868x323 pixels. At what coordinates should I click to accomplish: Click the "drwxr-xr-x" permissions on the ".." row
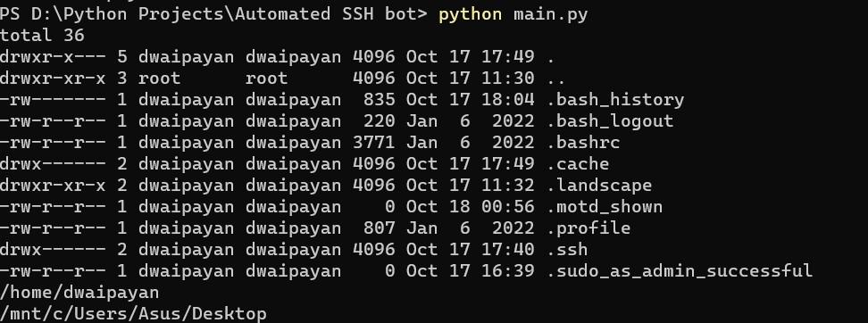[53, 79]
